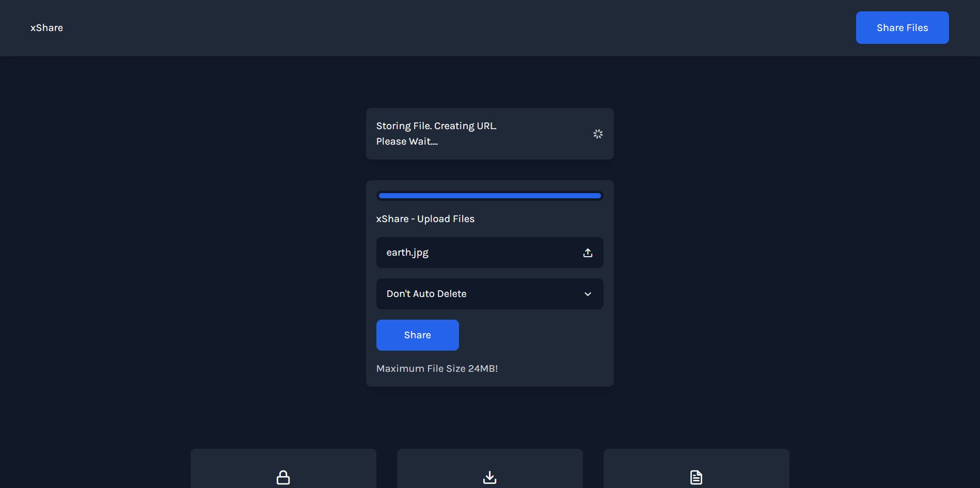Screen dimensions: 980x488
Task: Click the 'Storing File. Creating URL.' message
Action: pos(436,126)
